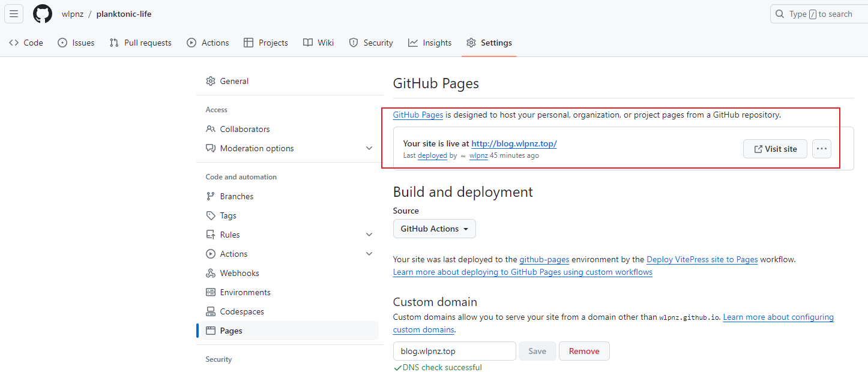Click the Rules icon in sidebar
This screenshot has height=372, width=868.
[211, 235]
